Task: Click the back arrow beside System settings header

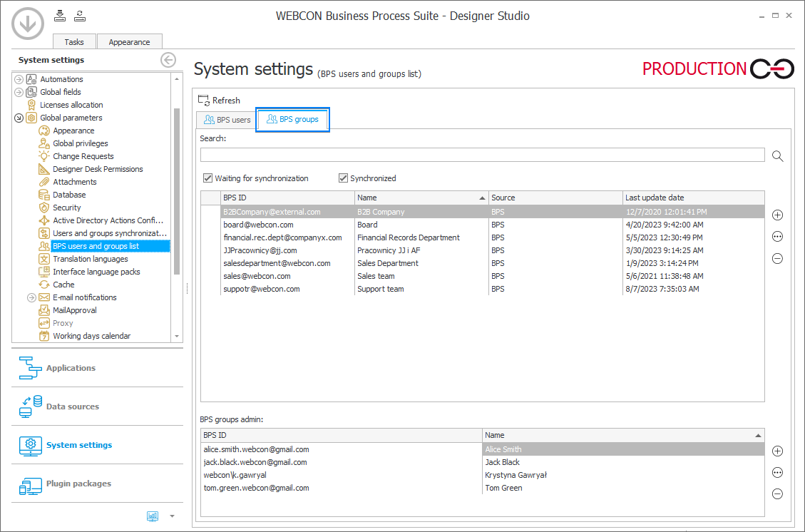Action: (x=168, y=60)
